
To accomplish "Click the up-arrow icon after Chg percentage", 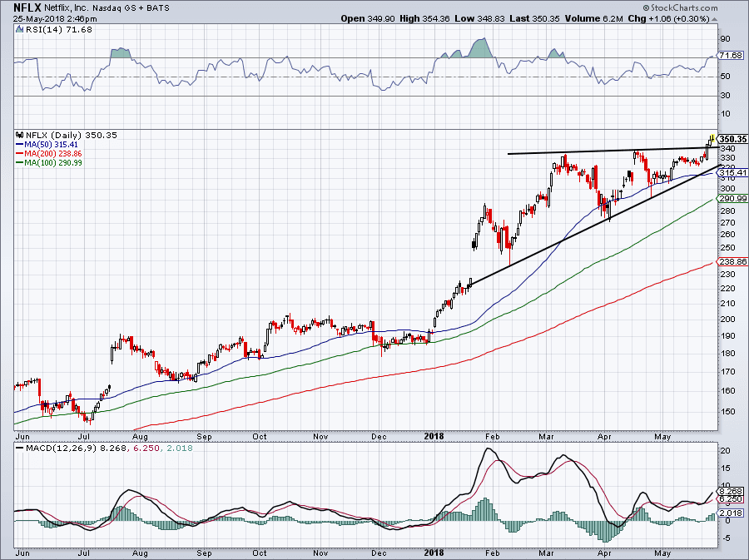I will click(x=714, y=19).
